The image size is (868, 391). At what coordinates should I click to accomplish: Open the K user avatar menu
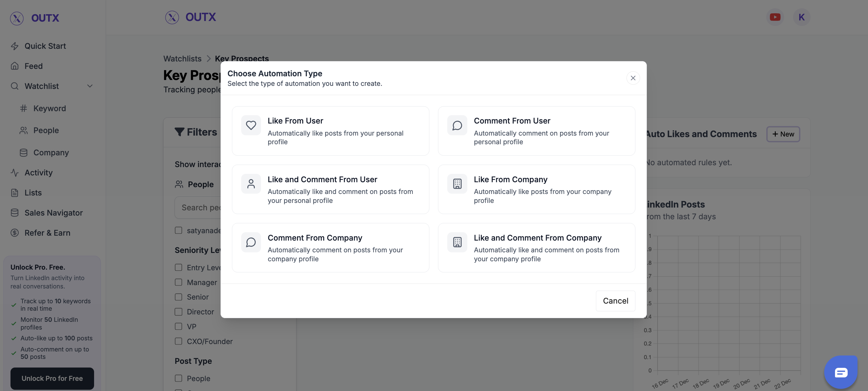[801, 17]
